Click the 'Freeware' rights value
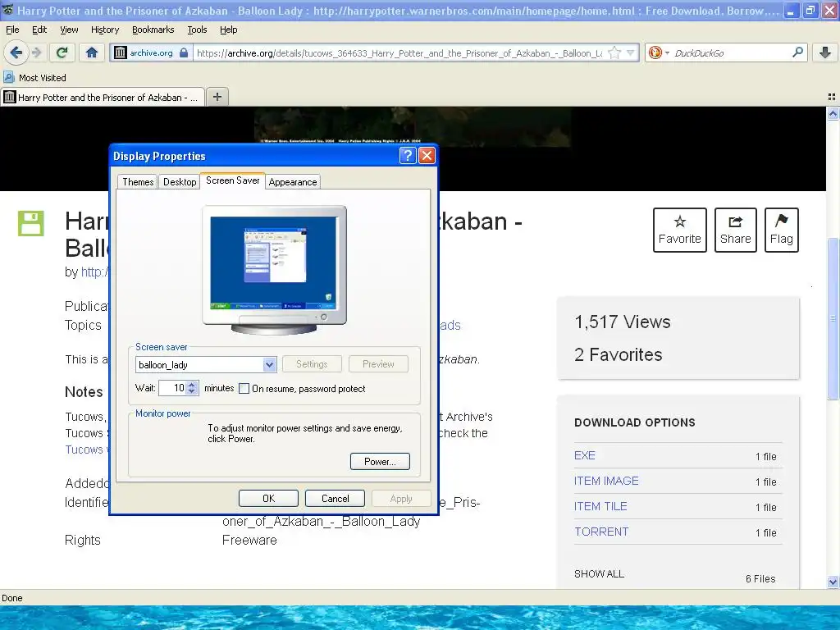The width and height of the screenshot is (840, 630). point(249,540)
